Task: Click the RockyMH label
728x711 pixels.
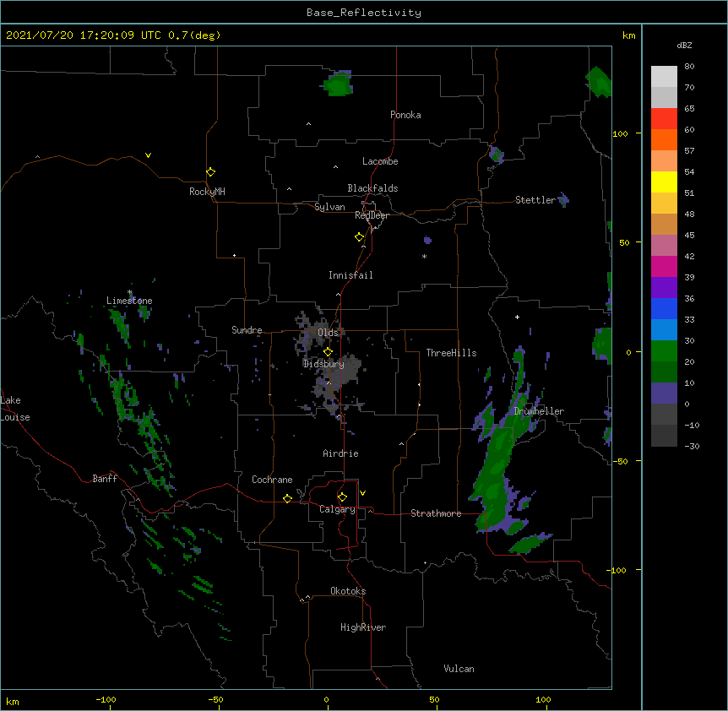Action: pos(207,192)
